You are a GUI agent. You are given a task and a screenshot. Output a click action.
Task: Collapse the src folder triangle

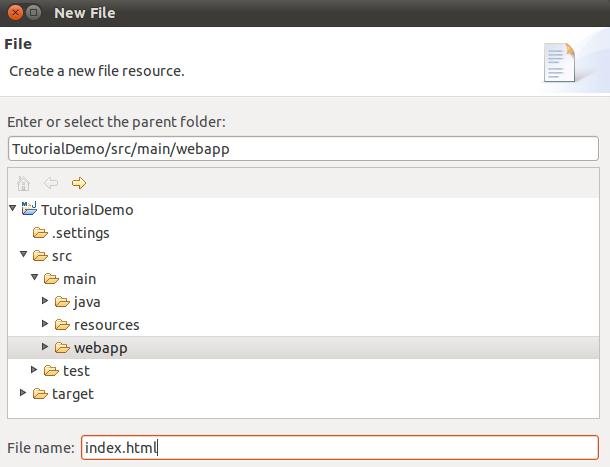click(23, 254)
